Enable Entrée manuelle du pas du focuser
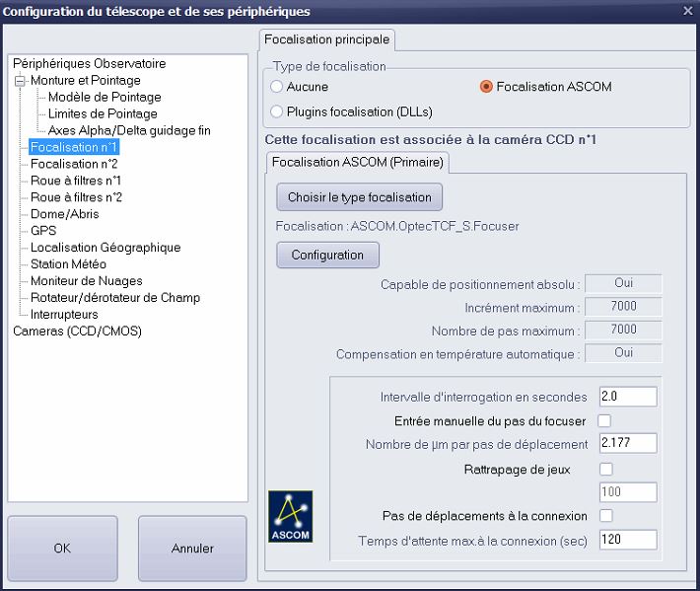This screenshot has height=591, width=700. [604, 421]
